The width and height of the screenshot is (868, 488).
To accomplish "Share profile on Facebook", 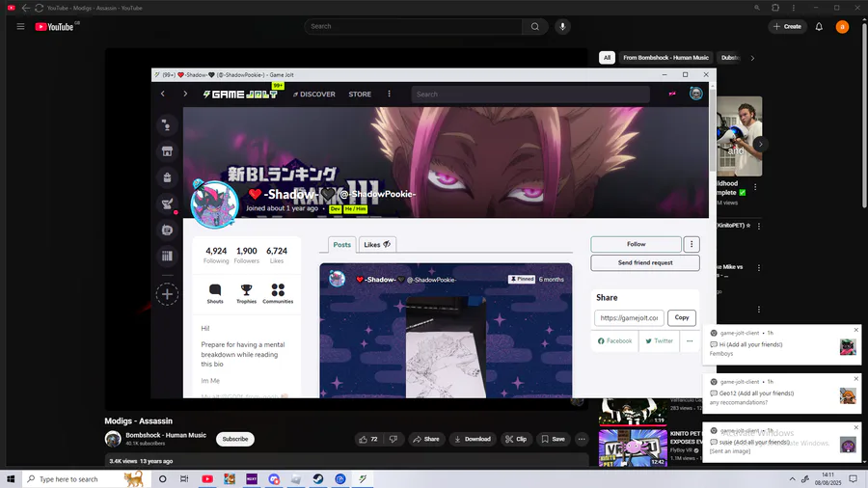I will click(x=614, y=340).
